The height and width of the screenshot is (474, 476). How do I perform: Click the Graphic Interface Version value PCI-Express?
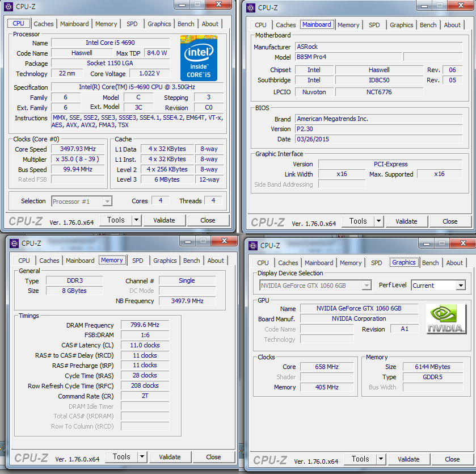[x=390, y=164]
